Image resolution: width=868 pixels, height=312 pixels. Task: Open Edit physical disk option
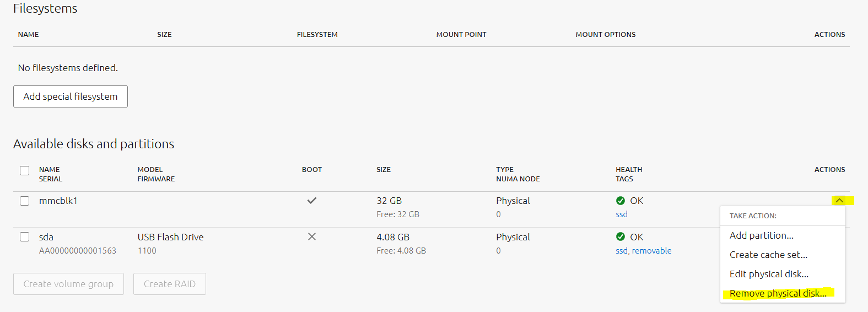pos(769,274)
